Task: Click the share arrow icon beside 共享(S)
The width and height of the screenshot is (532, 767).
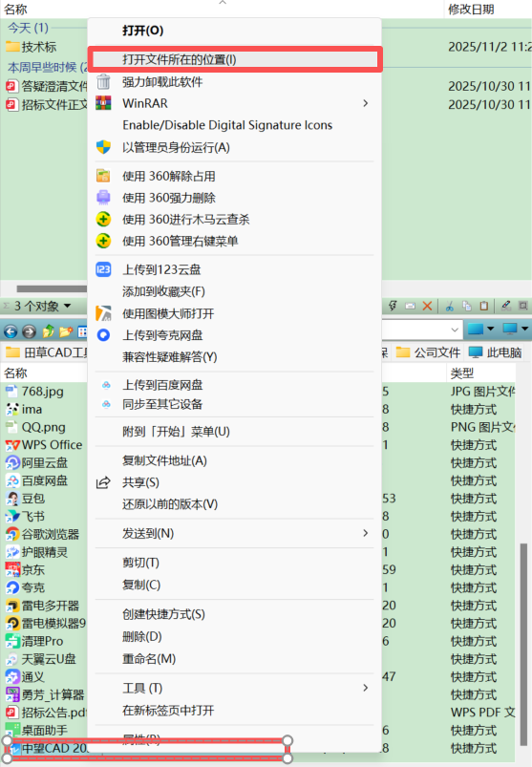Action: pos(103,482)
